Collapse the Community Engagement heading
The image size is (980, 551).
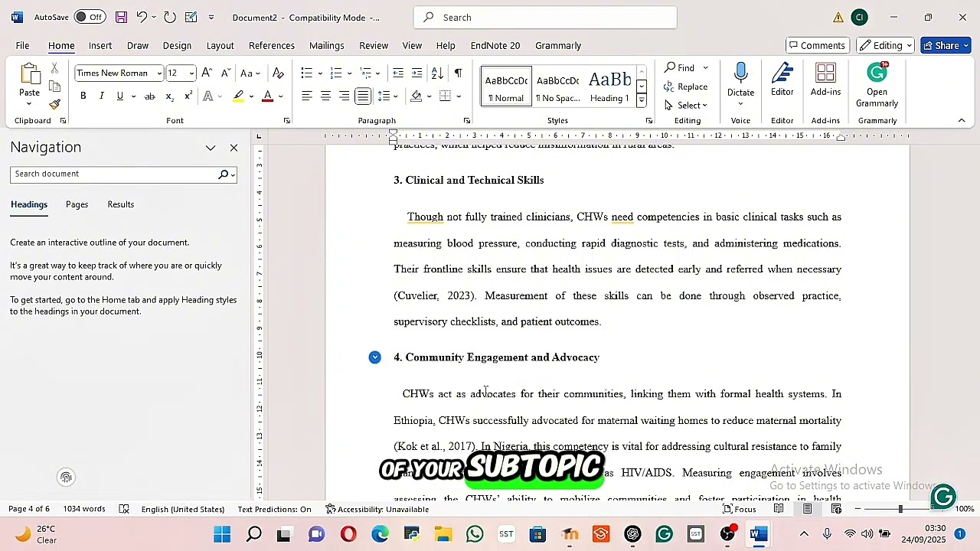pyautogui.click(x=374, y=357)
